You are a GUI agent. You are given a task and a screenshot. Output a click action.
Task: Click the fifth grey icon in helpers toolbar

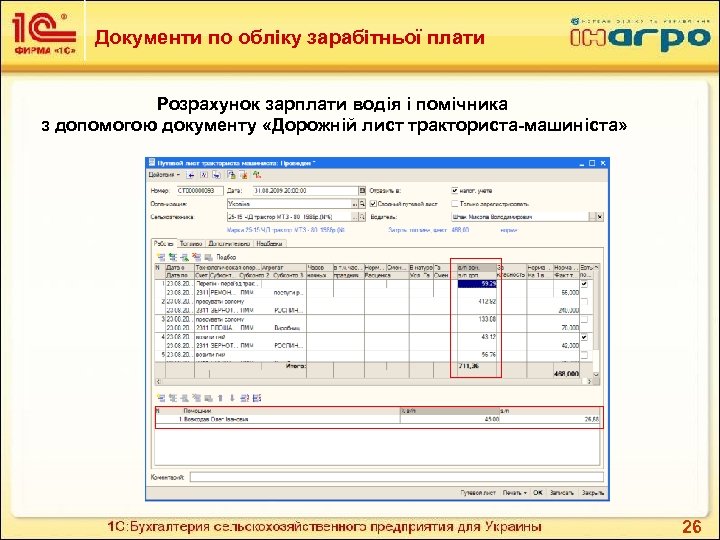[x=208, y=398]
